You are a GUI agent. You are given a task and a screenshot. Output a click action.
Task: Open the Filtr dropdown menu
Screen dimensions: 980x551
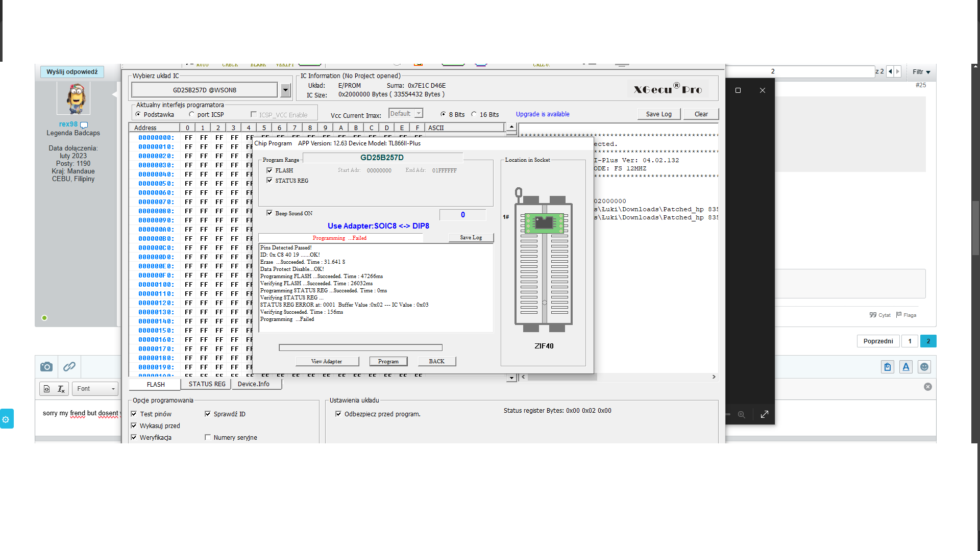pos(921,72)
